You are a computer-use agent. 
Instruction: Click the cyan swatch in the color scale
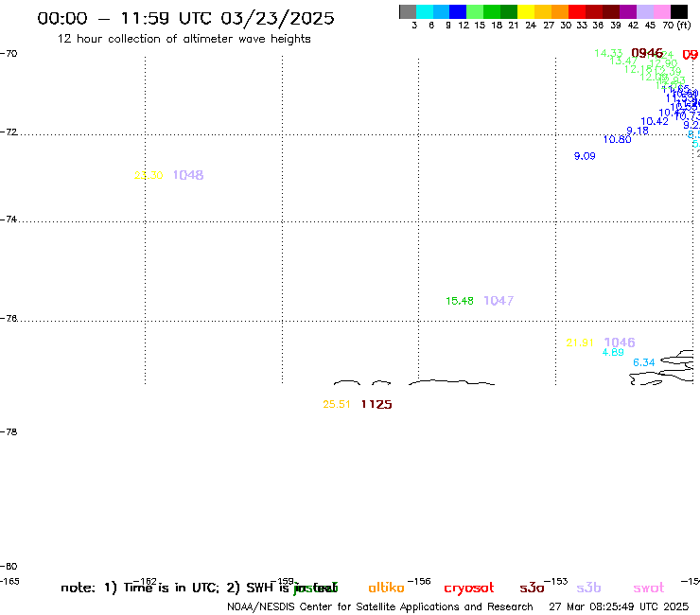[425, 12]
